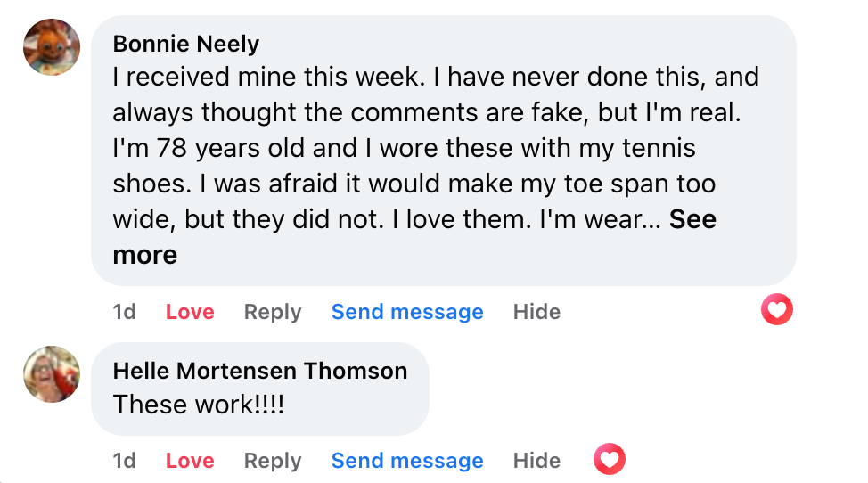Send message to Bonnie Neely

[407, 312]
